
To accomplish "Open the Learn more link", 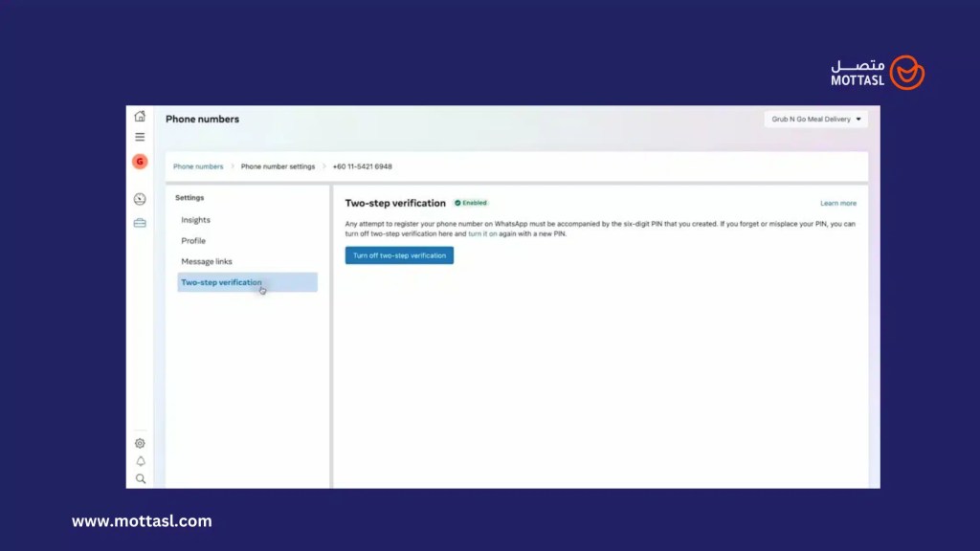I will [x=837, y=204].
